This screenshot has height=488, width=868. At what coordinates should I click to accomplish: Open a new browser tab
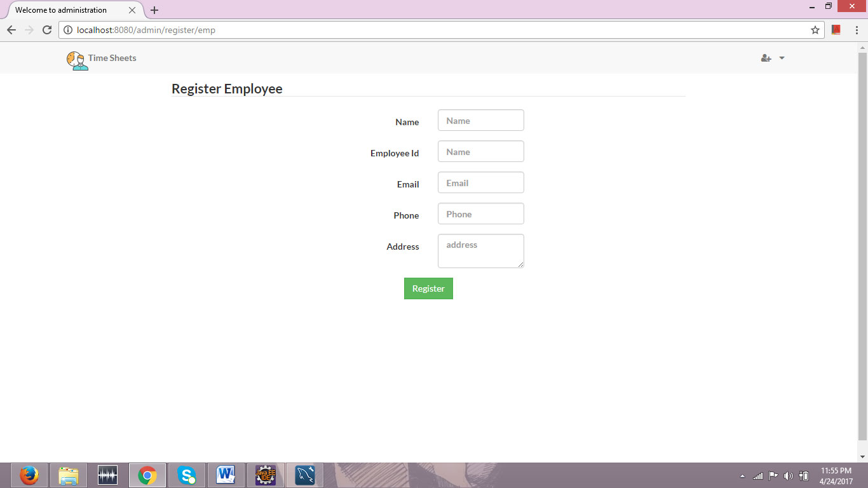pos(154,10)
